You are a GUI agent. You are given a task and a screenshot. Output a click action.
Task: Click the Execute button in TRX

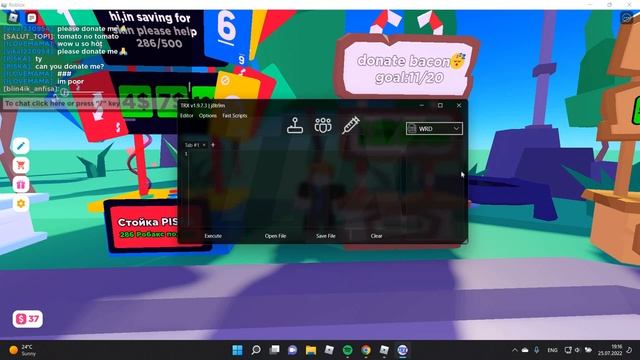click(213, 236)
